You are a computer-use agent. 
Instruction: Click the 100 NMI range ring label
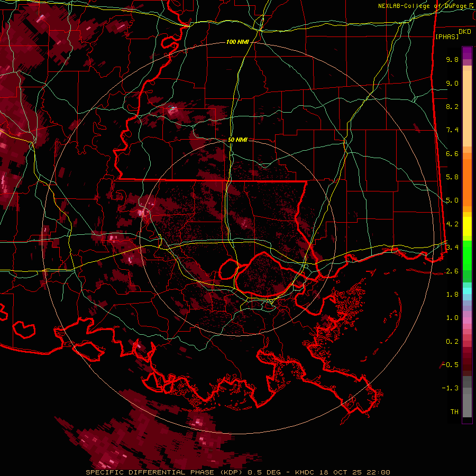[x=237, y=42]
